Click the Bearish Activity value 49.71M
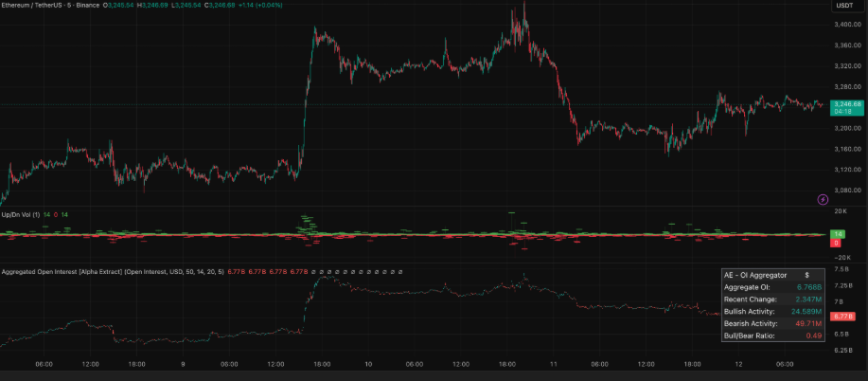 (x=806, y=323)
